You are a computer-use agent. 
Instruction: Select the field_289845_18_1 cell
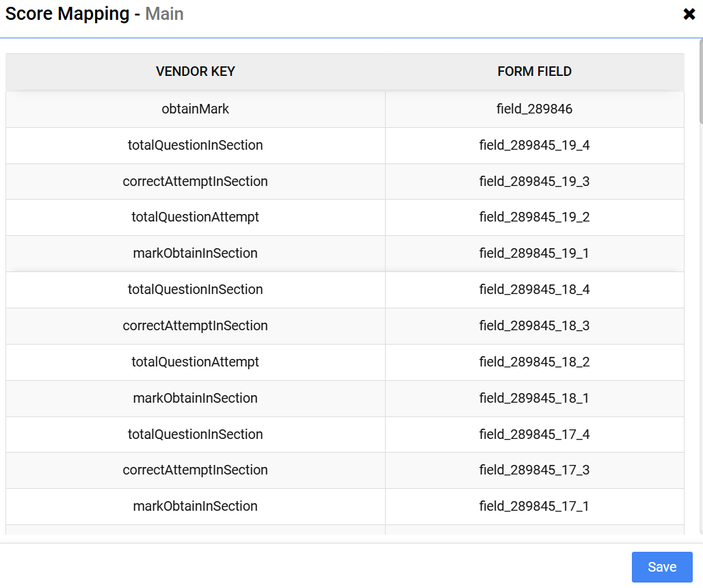pyautogui.click(x=534, y=398)
